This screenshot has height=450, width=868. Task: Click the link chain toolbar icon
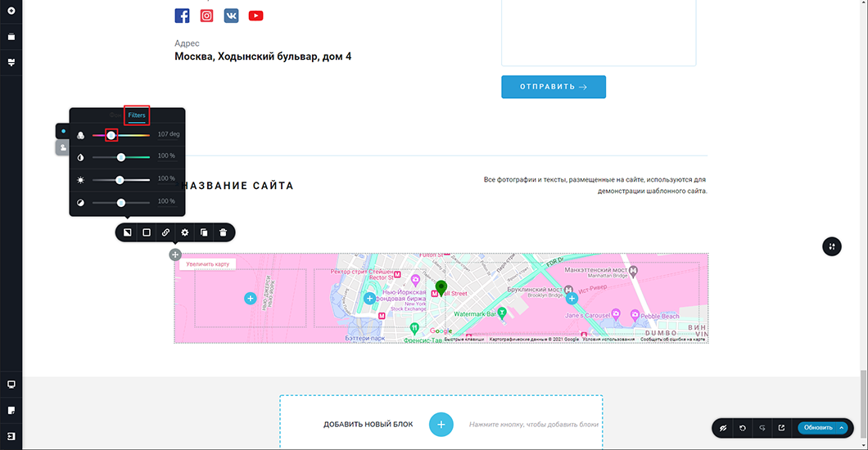[165, 232]
